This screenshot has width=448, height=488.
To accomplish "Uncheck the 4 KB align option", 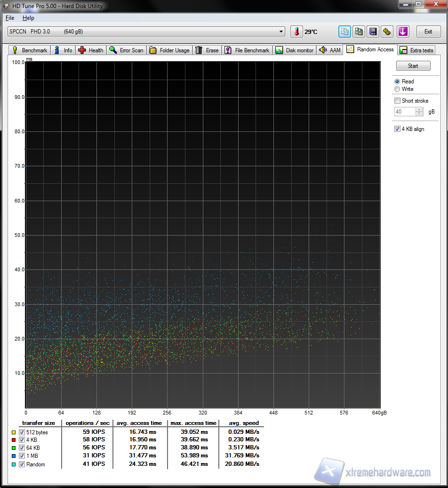I will [x=398, y=129].
